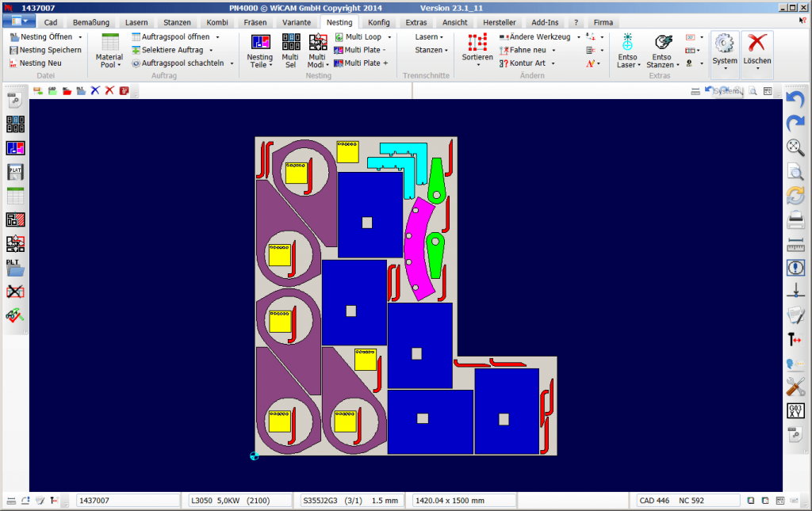Open the Multi Modi tool
812x511 pixels.
316,51
